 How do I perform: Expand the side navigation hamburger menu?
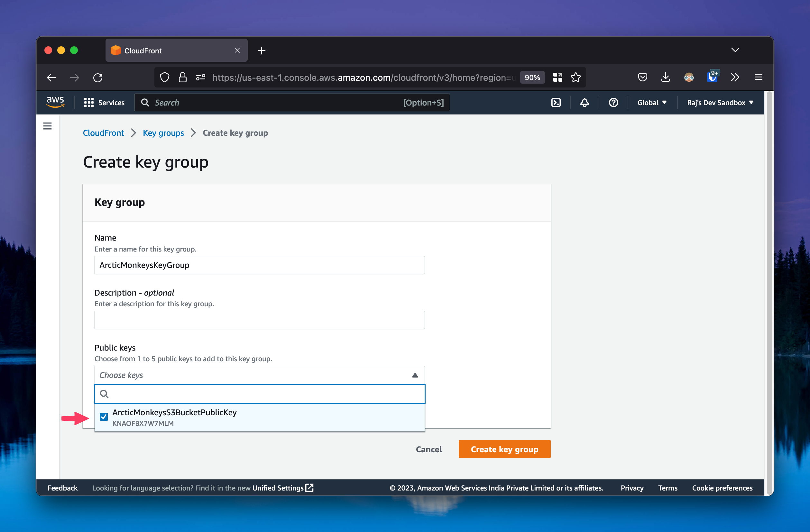[x=48, y=126]
